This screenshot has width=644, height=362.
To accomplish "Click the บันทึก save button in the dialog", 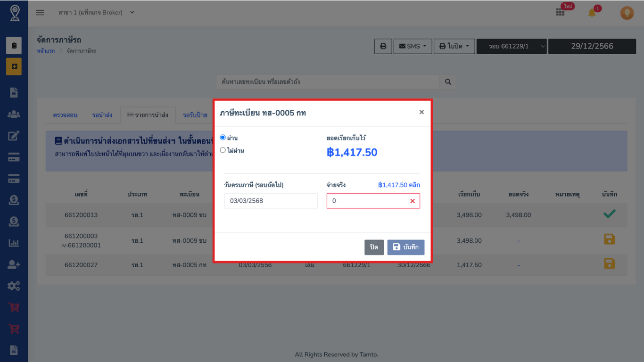I will [406, 247].
